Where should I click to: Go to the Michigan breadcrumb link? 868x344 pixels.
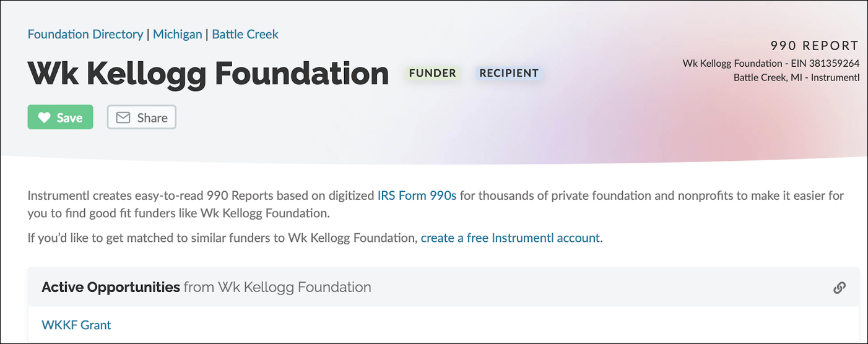click(177, 34)
